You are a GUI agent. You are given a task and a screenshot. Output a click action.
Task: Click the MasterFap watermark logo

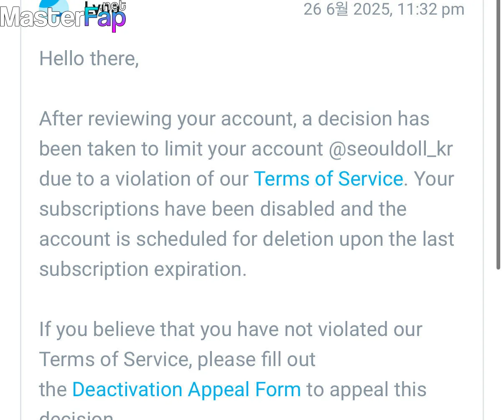[x=63, y=17]
